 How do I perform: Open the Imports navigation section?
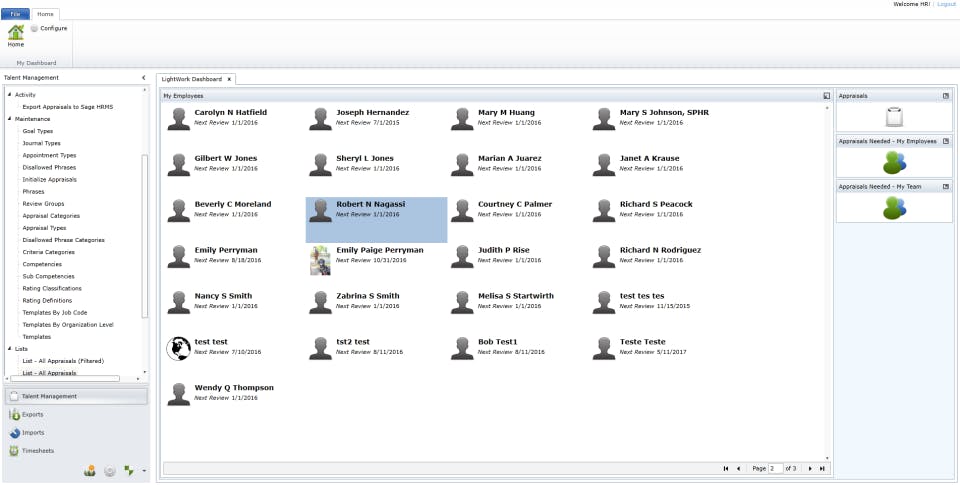[x=76, y=432]
